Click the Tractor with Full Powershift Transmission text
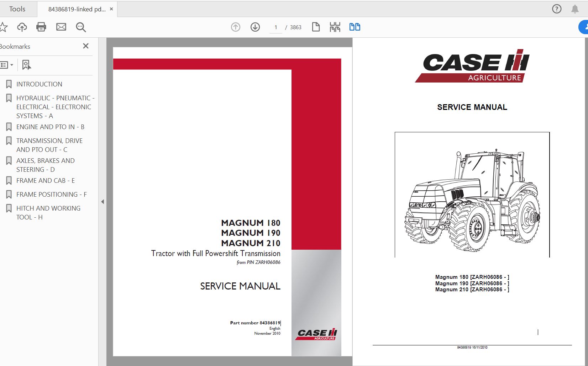The height and width of the screenshot is (366, 588). [x=216, y=254]
